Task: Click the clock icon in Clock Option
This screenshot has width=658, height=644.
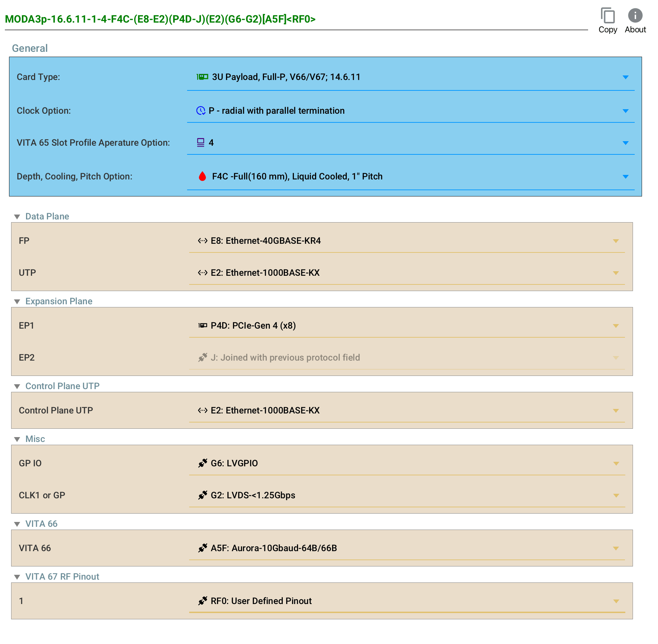Action: pyautogui.click(x=201, y=111)
